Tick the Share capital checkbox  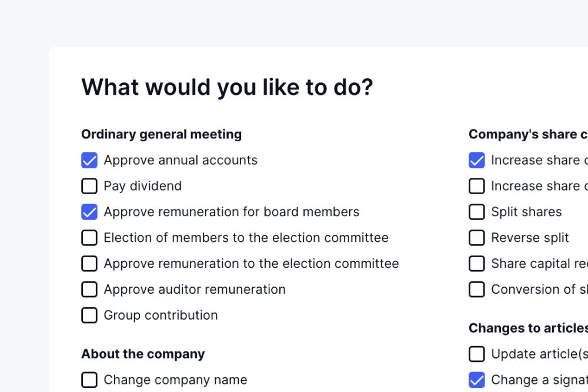pyautogui.click(x=477, y=264)
